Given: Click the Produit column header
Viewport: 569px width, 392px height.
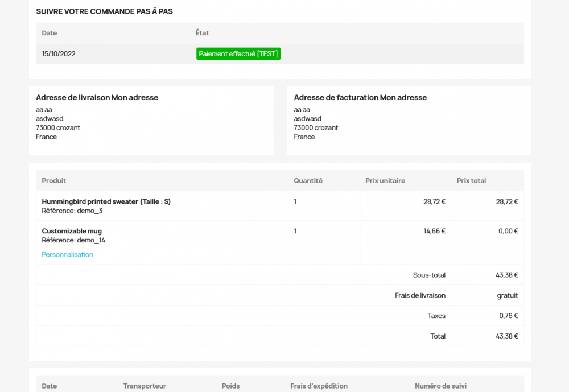Looking at the screenshot, I should tap(53, 180).
